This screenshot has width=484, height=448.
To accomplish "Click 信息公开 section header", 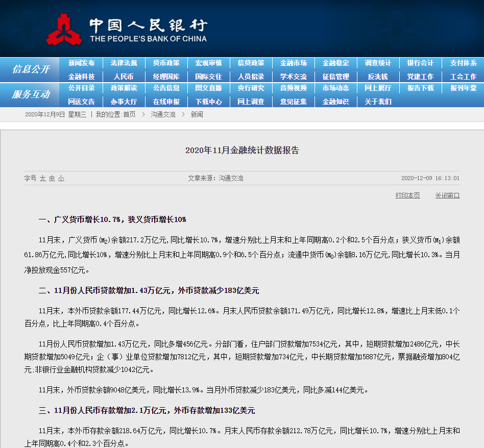I will (31, 69).
